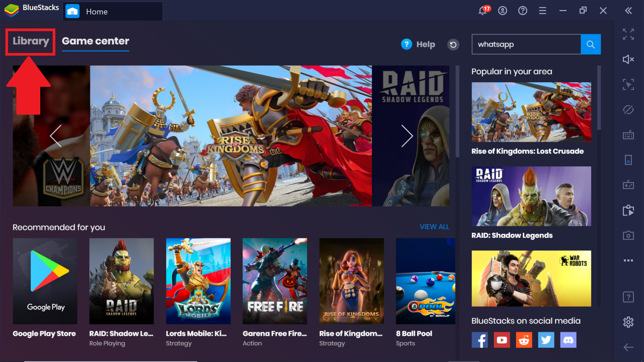Show the next banner with right chevron
Image resolution: width=644 pixels, height=362 pixels.
407,136
